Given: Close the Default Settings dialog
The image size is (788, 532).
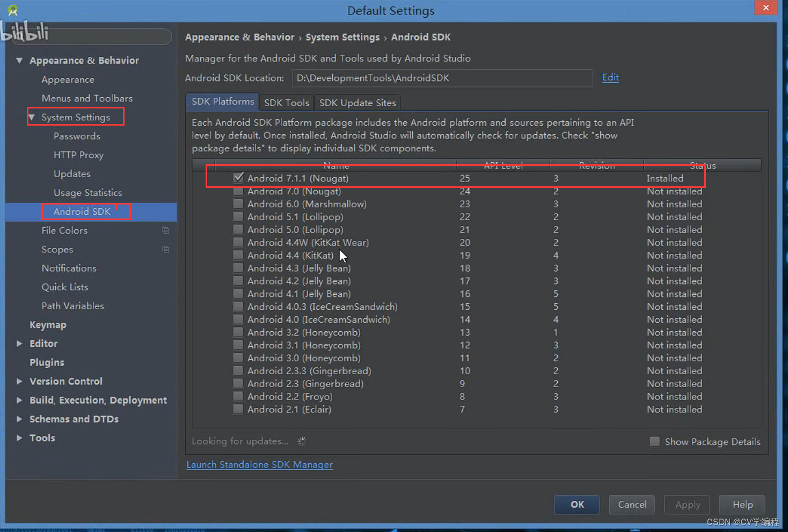Looking at the screenshot, I should tap(765, 8).
